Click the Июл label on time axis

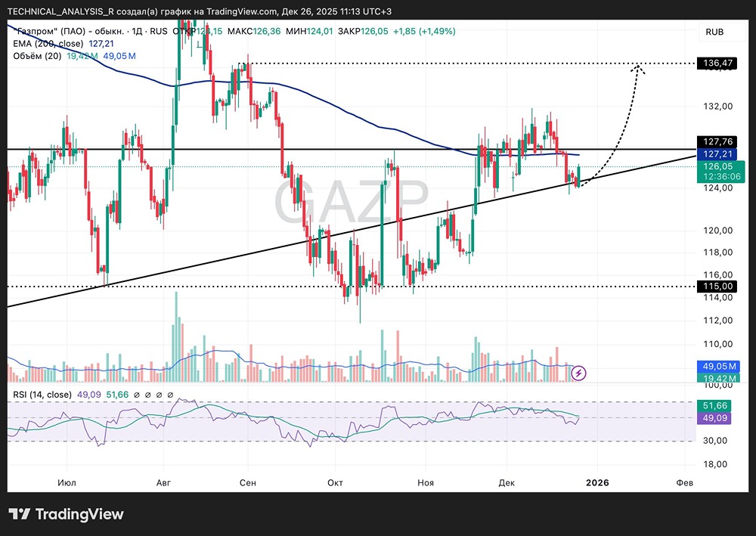click(67, 482)
